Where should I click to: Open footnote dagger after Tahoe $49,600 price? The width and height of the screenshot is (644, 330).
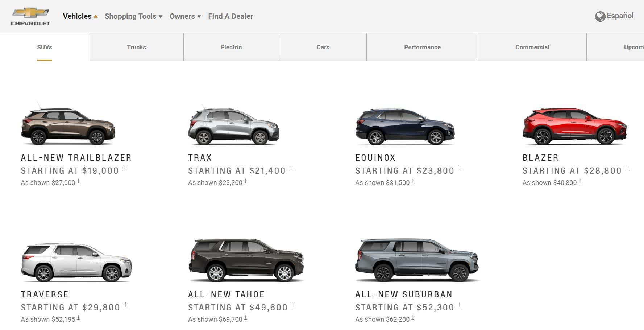[293, 305]
